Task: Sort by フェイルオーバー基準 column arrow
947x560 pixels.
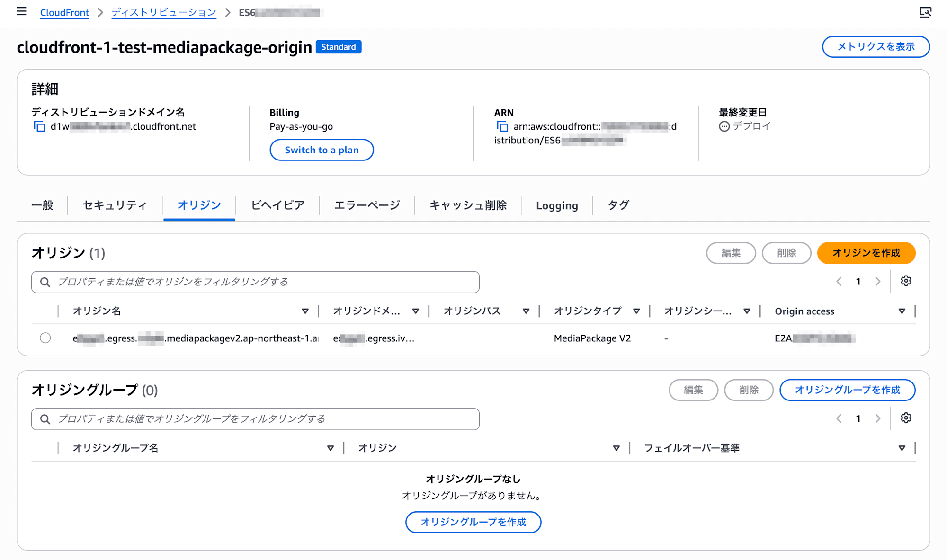Action: tap(902, 448)
